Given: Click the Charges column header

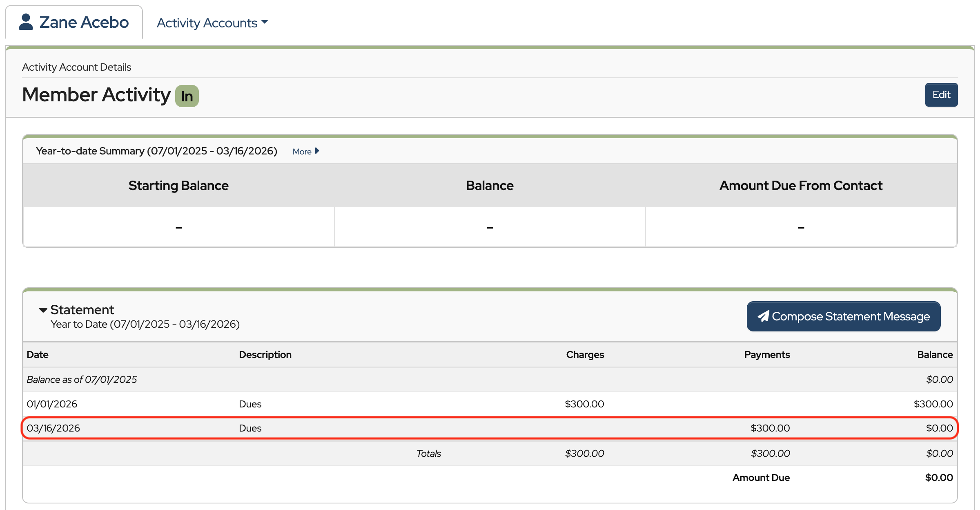Looking at the screenshot, I should tap(585, 354).
